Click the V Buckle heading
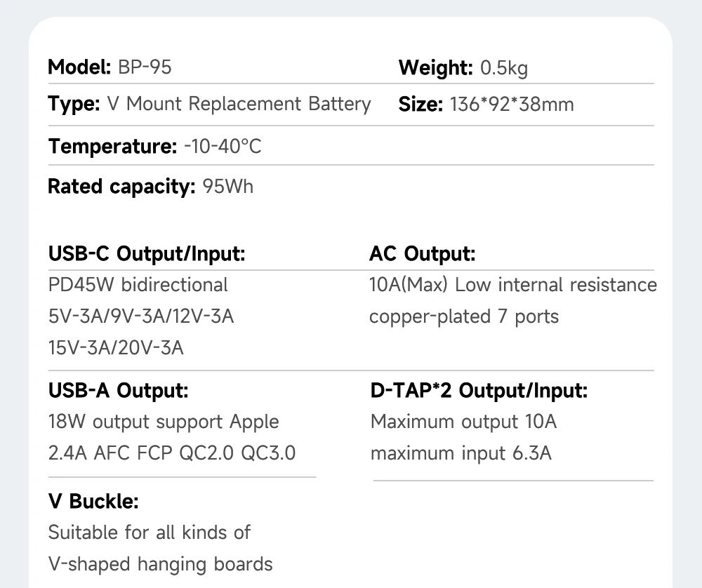702x588 pixels. 93,501
